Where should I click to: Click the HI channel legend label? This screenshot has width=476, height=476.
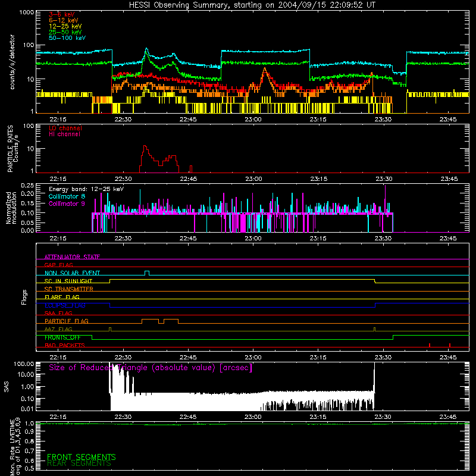click(64, 134)
